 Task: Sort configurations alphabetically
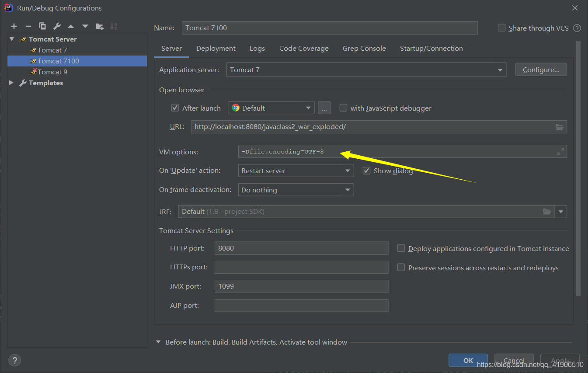(114, 27)
